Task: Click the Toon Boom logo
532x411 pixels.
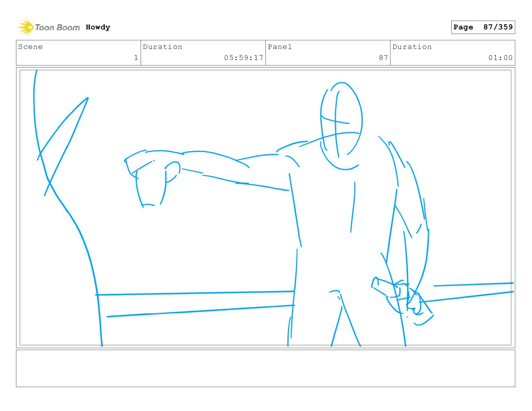Action: click(48, 27)
